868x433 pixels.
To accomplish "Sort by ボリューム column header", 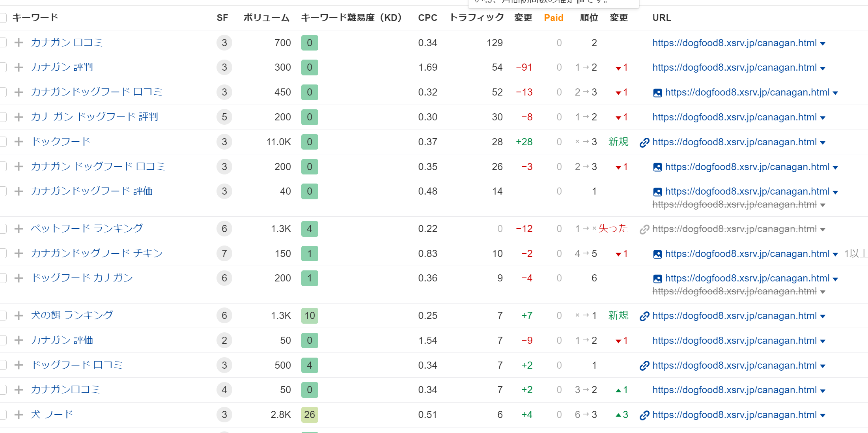I will pyautogui.click(x=266, y=18).
